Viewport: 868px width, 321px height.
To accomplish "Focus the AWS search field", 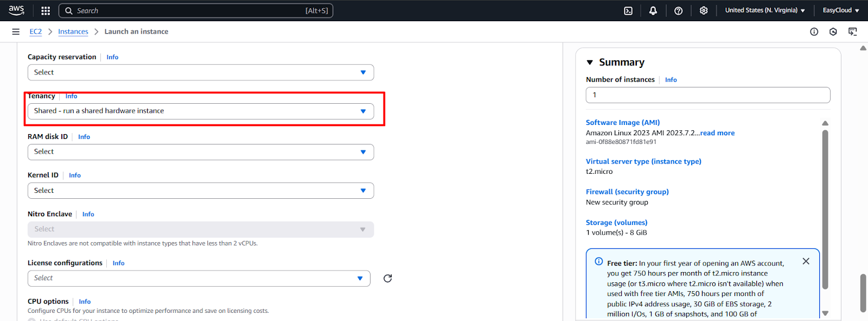I will 196,10.
